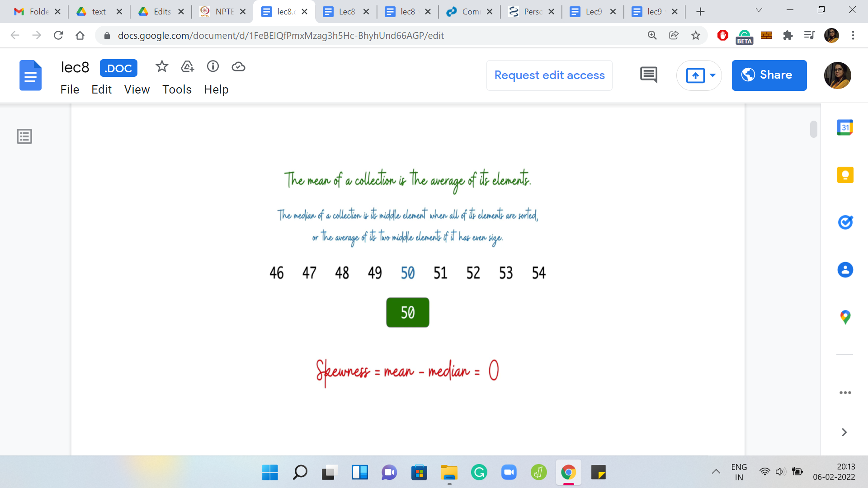868x488 pixels.
Task: Hide side panel chevron arrow
Action: (x=844, y=432)
